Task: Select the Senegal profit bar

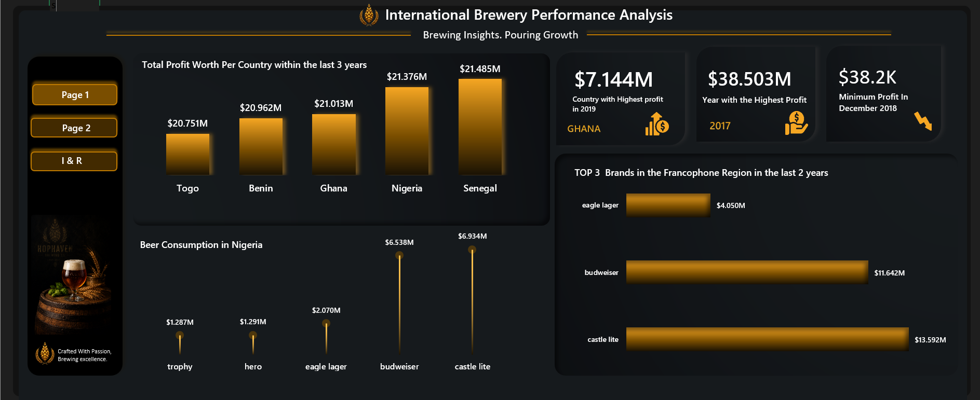Action: tap(480, 127)
